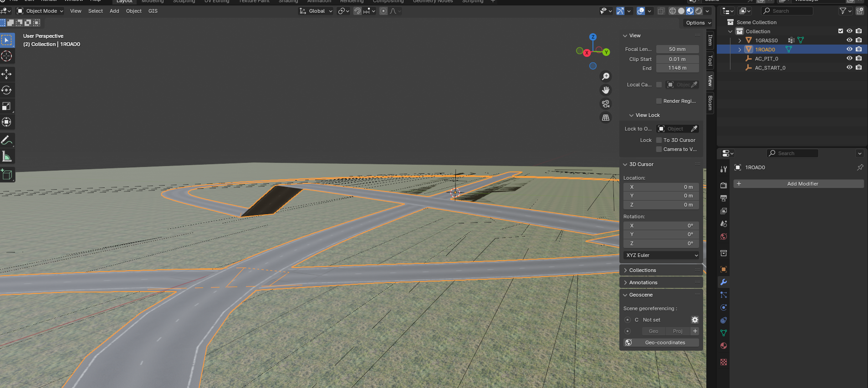Check Lock To 3D Cursor
The width and height of the screenshot is (868, 388).
coord(659,140)
